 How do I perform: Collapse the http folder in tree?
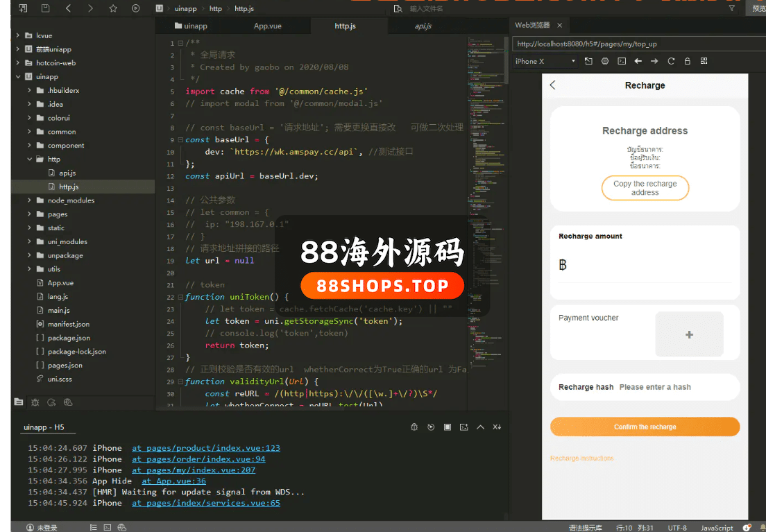(30, 160)
